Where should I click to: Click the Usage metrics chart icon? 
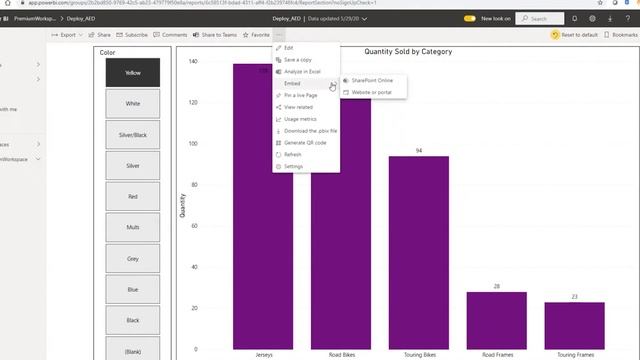pyautogui.click(x=278, y=119)
